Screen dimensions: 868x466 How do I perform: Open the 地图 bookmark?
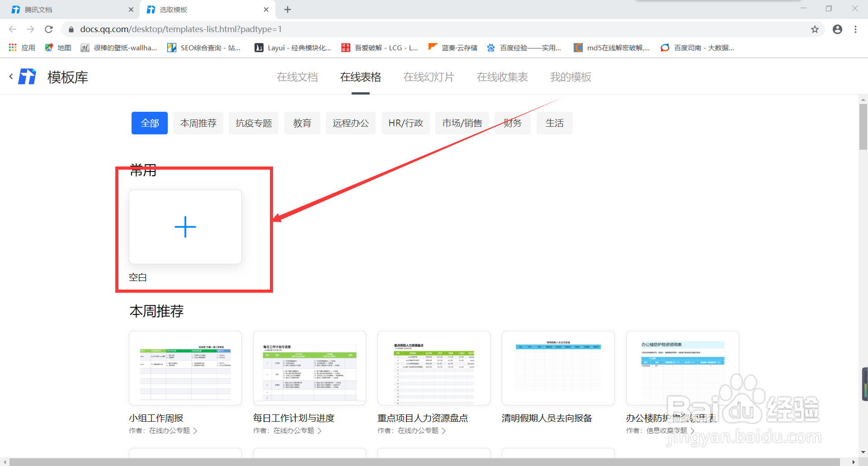click(58, 48)
